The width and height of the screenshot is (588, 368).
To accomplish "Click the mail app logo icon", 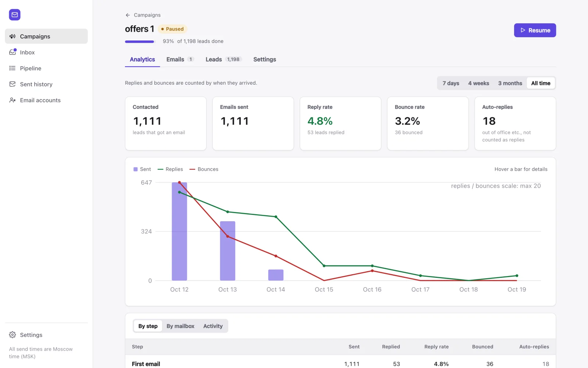I will (x=15, y=15).
